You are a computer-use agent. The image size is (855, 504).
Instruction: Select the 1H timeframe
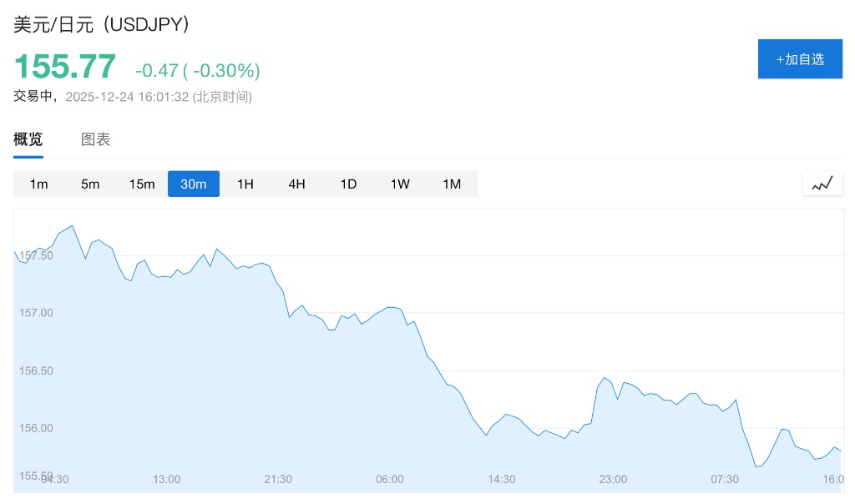coord(245,184)
